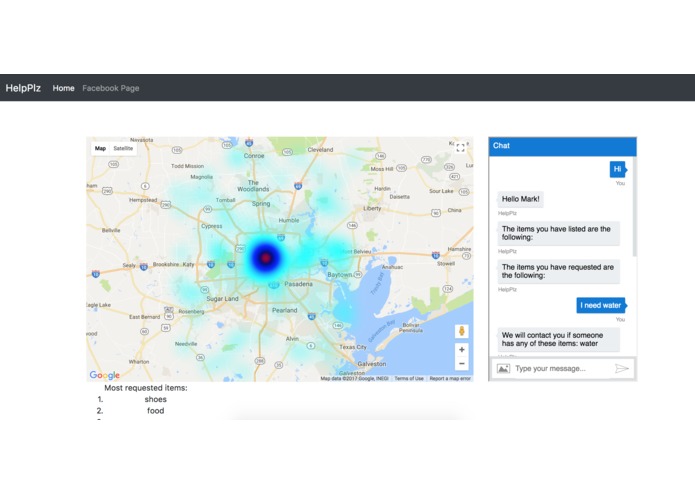This screenshot has width=695, height=494.
Task: Click Rosenberg label on map
Action: [191, 311]
